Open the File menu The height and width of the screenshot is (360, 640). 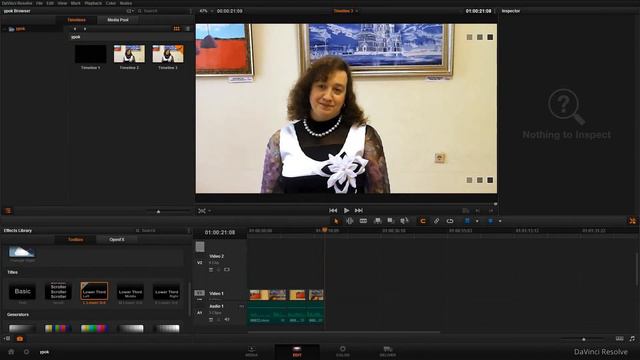coord(39,3)
